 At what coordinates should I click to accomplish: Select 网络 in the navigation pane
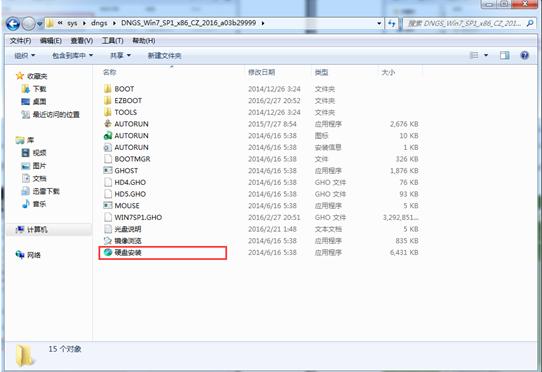[x=28, y=255]
